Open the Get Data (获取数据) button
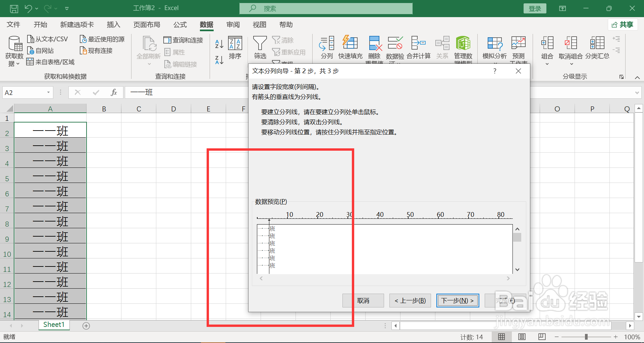 (14, 51)
